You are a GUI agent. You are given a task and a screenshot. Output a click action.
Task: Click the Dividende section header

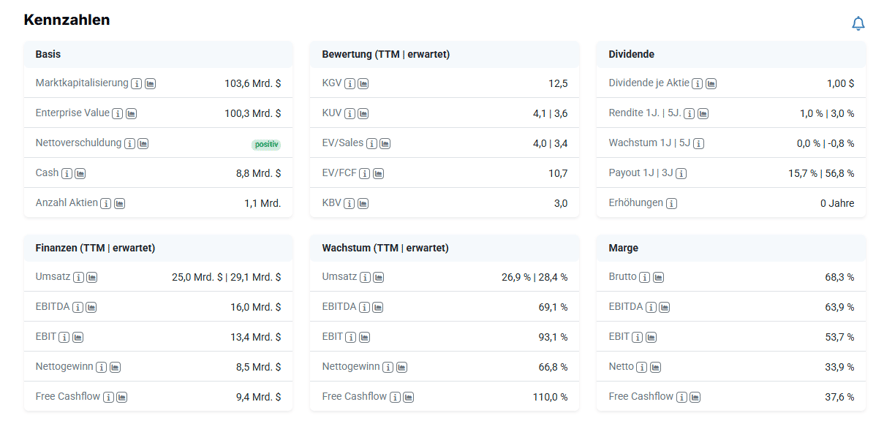[631, 54]
